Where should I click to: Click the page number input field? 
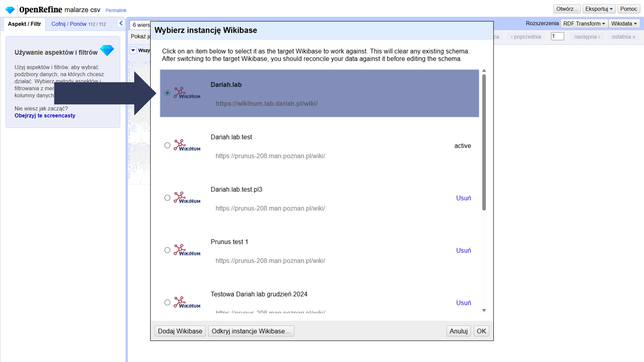click(557, 36)
